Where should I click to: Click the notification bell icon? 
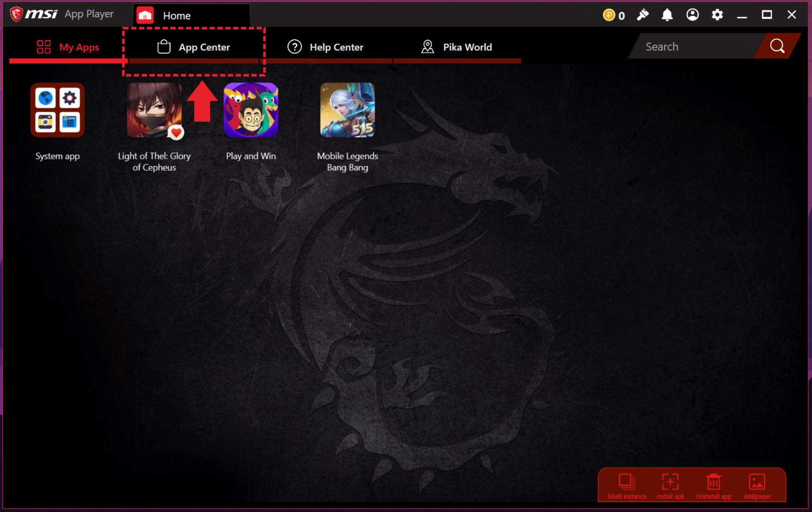pos(667,15)
